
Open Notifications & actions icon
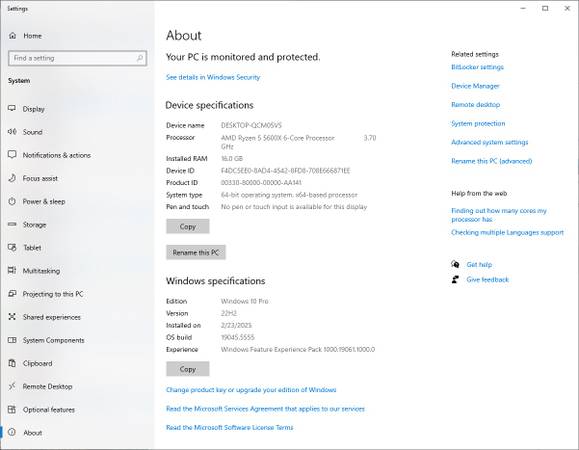coord(12,155)
